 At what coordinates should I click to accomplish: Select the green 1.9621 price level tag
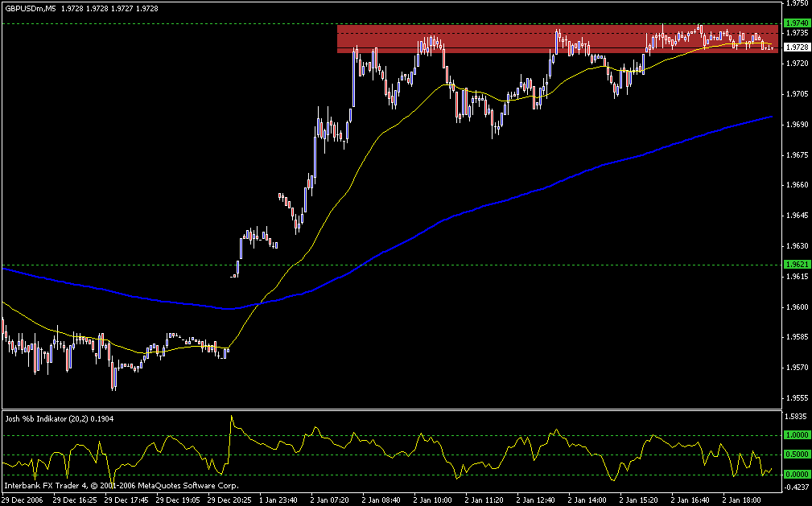(797, 264)
